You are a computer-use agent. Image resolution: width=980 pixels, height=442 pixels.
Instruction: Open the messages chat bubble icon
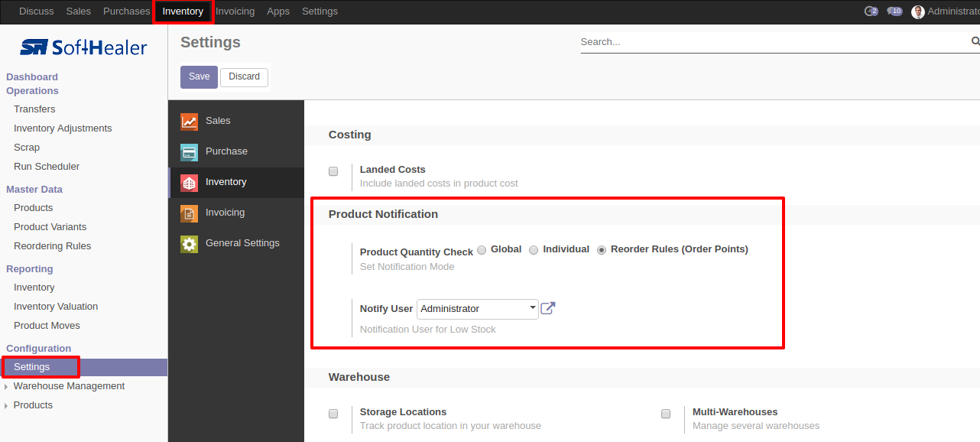click(894, 11)
